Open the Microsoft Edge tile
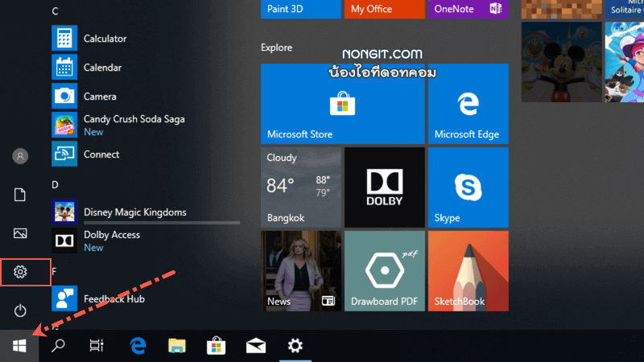Screen dimensions: 644x362 [x=469, y=104]
